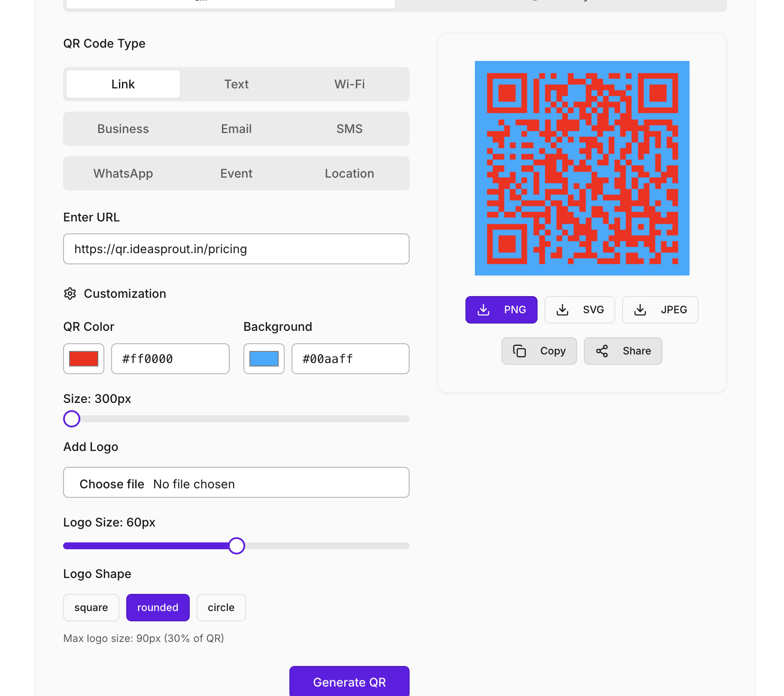Select the square logo shape
This screenshot has height=696, width=784.
point(91,607)
